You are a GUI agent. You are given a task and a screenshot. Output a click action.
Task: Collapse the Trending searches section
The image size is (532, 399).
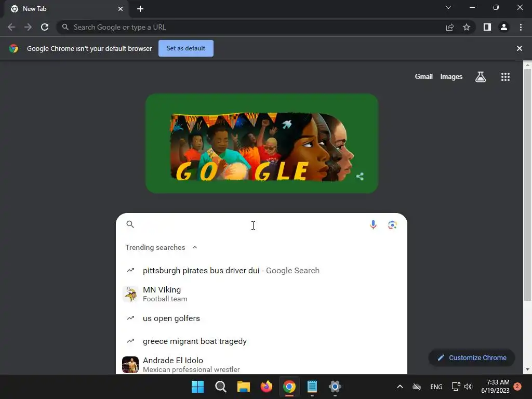tap(195, 247)
